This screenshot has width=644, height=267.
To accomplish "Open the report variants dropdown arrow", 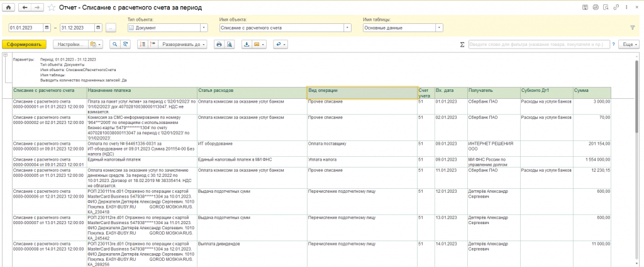I will [100, 45].
